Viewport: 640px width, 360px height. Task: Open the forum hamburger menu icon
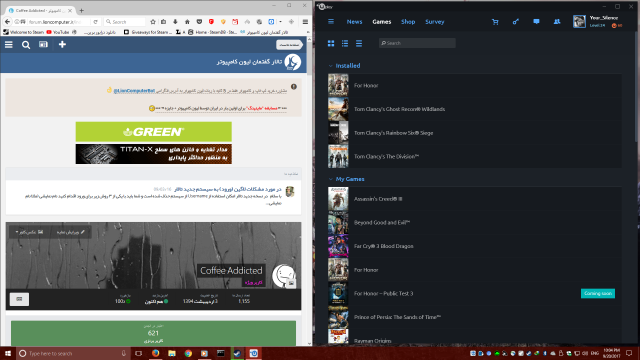tap(9, 44)
